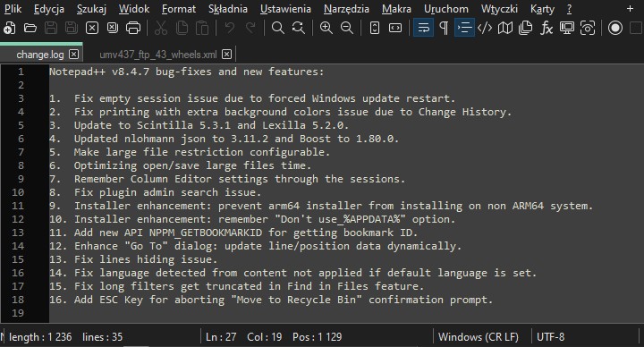
Task: Start macro recording with record button
Action: pos(615,28)
